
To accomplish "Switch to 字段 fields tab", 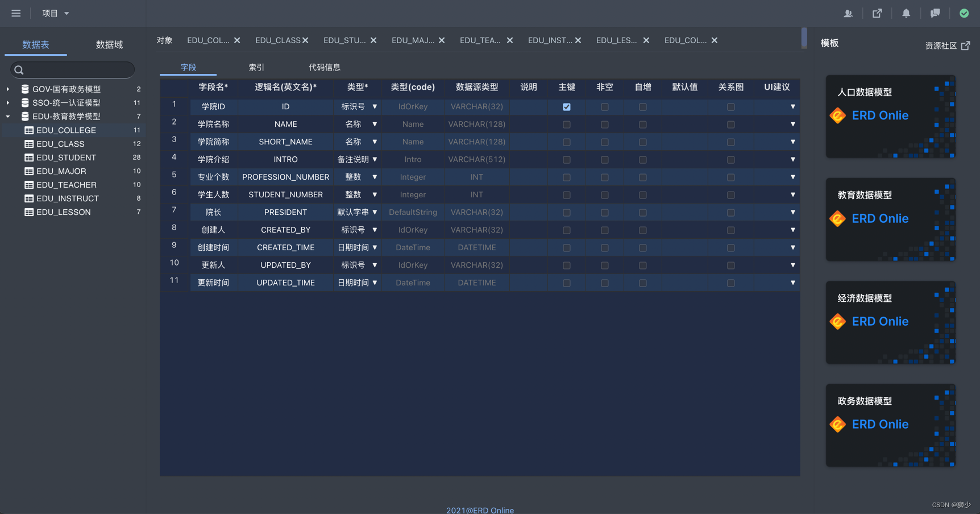I will click(x=188, y=67).
